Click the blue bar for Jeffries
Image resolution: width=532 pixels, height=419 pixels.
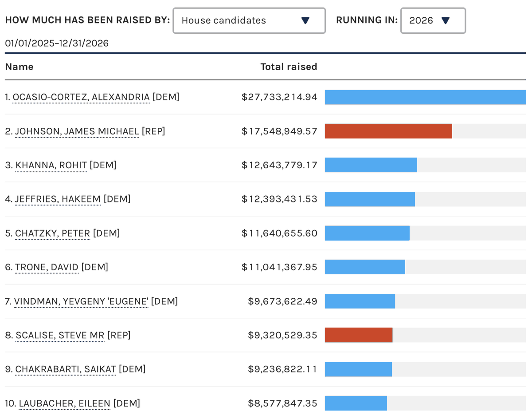click(x=370, y=199)
